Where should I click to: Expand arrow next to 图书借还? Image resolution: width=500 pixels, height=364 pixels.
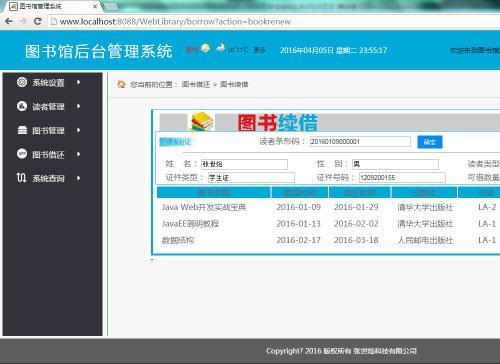pos(79,154)
